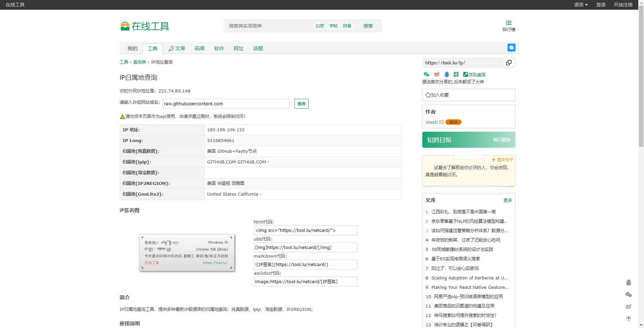The width and height of the screenshot is (644, 328).
Task: Click the mail envelope icon next to xiaozi
Action: 441,122
